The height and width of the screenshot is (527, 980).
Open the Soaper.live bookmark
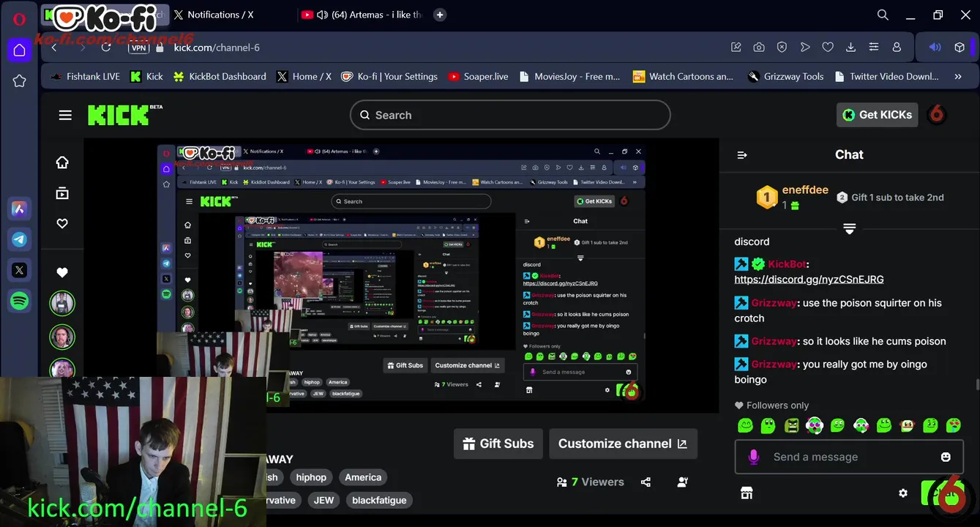[478, 76]
